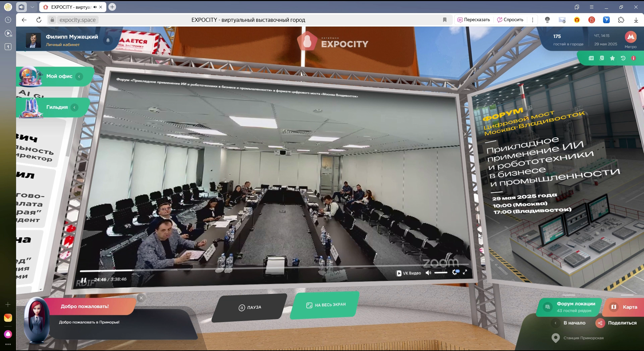Open notifications bell next to user name

[108, 40]
